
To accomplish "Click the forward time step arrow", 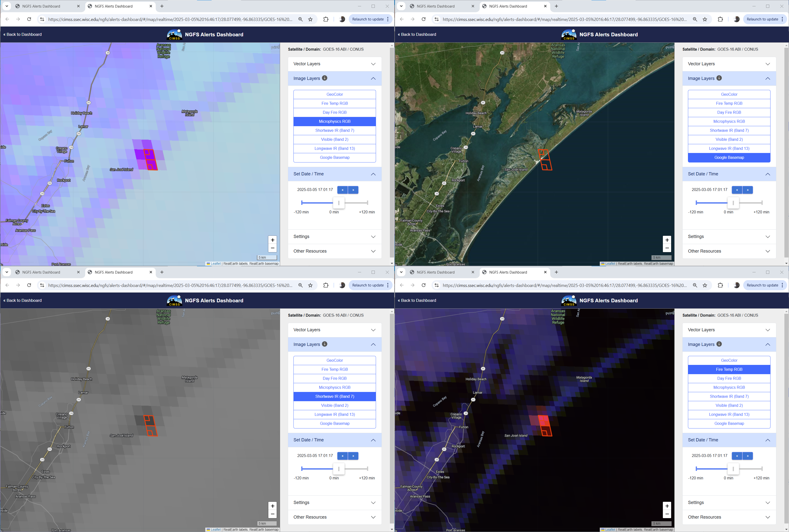I will pyautogui.click(x=353, y=190).
